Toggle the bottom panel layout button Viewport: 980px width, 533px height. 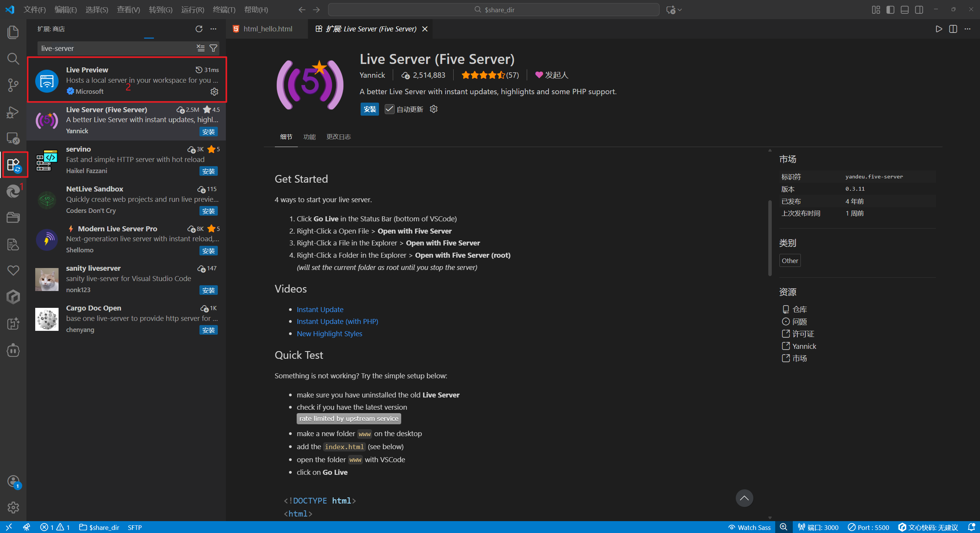[905, 10]
